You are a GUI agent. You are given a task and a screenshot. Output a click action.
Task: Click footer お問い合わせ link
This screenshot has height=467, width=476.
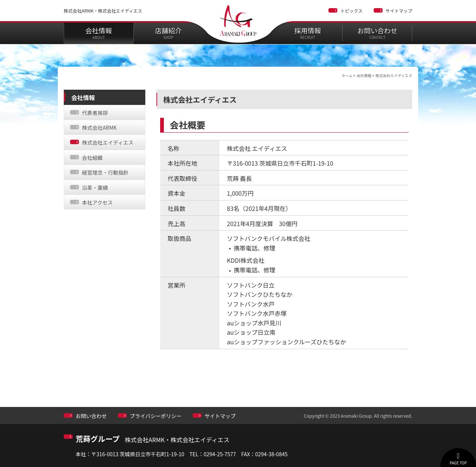pyautogui.click(x=91, y=416)
